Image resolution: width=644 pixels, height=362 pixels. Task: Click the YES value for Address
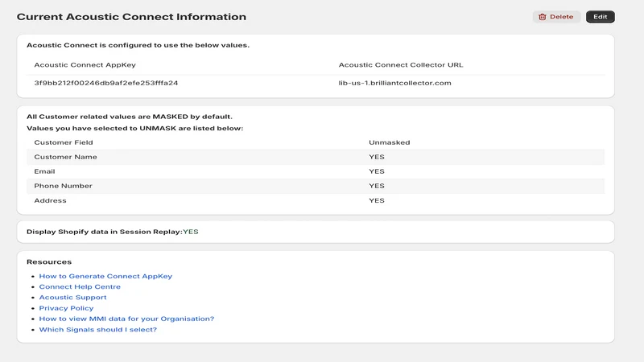[x=377, y=200]
